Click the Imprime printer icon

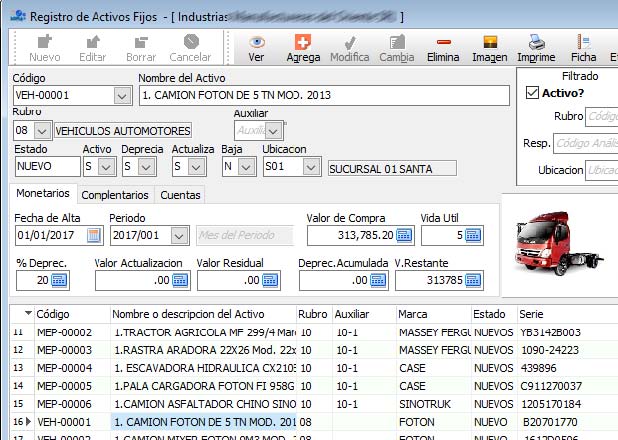click(536, 42)
